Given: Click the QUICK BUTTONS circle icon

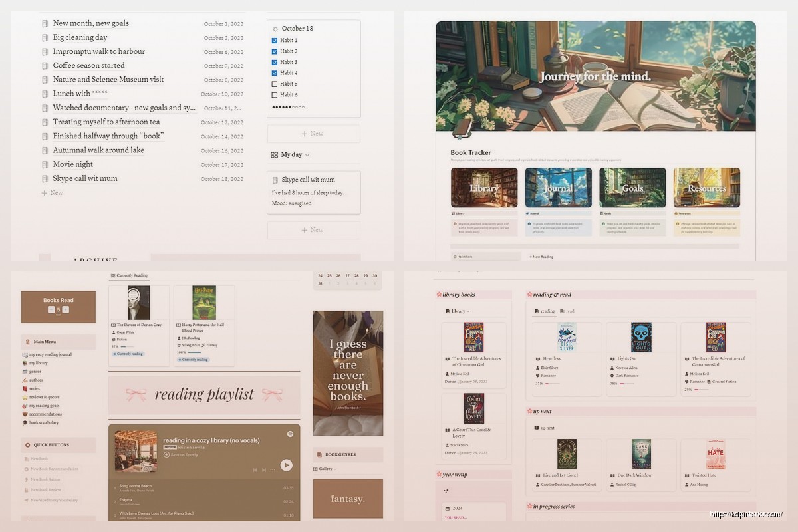Looking at the screenshot, I should coord(27,445).
